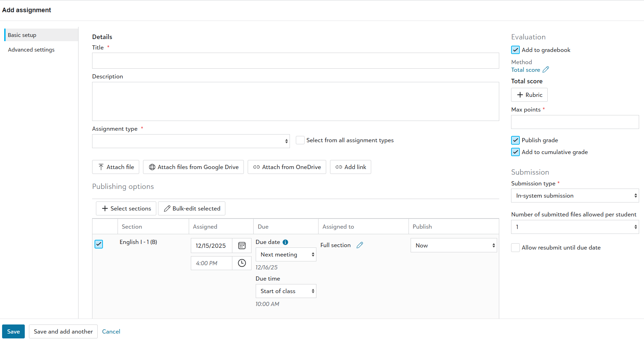Uncheck Add to gradebook
Screen dimensions: 644x344
(x=515, y=50)
